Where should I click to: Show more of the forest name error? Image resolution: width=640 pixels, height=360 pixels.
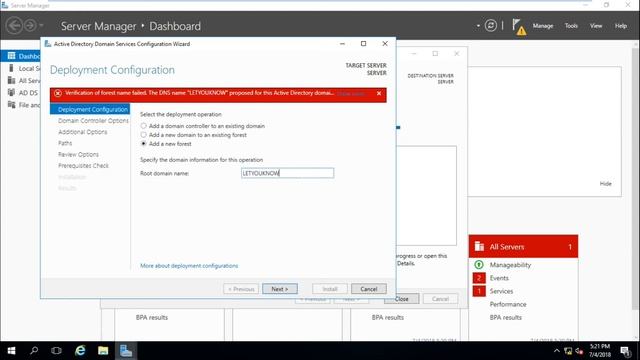tap(351, 94)
